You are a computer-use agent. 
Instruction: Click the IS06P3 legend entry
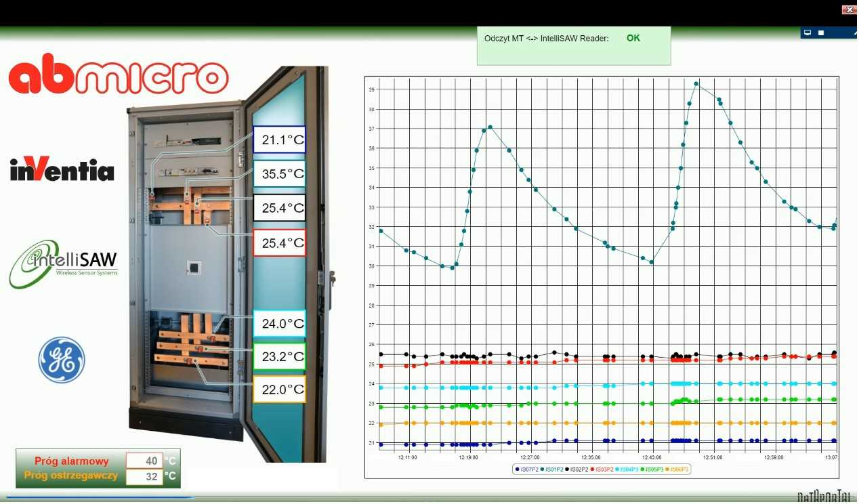coord(677,469)
